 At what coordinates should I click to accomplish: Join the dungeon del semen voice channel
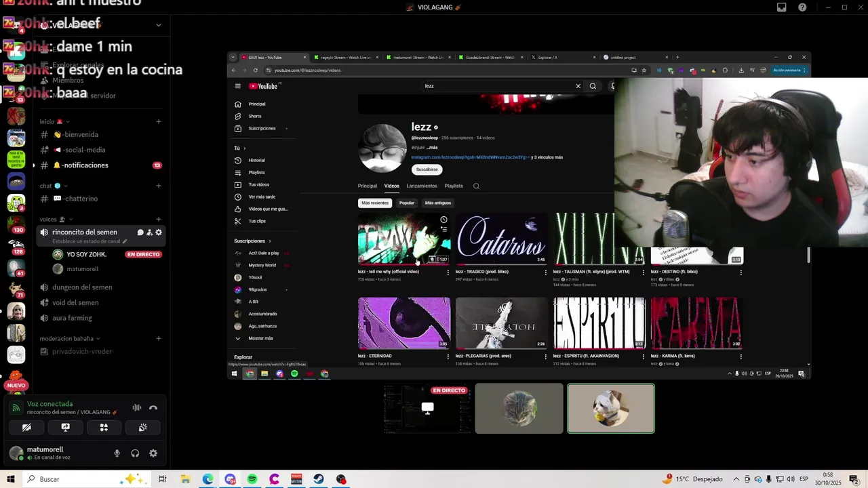(100, 287)
